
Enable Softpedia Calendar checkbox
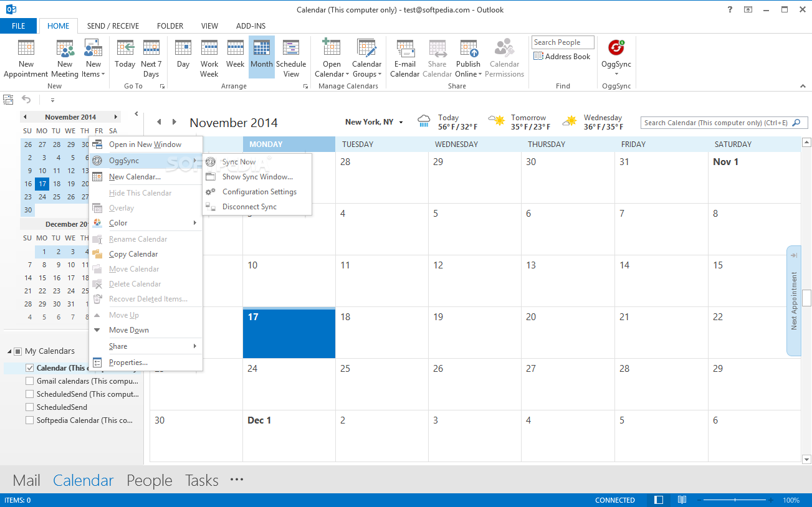[30, 420]
